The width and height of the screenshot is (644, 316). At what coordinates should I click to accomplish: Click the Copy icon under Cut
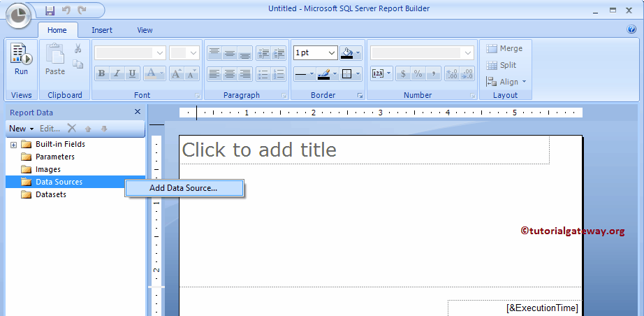point(78,64)
